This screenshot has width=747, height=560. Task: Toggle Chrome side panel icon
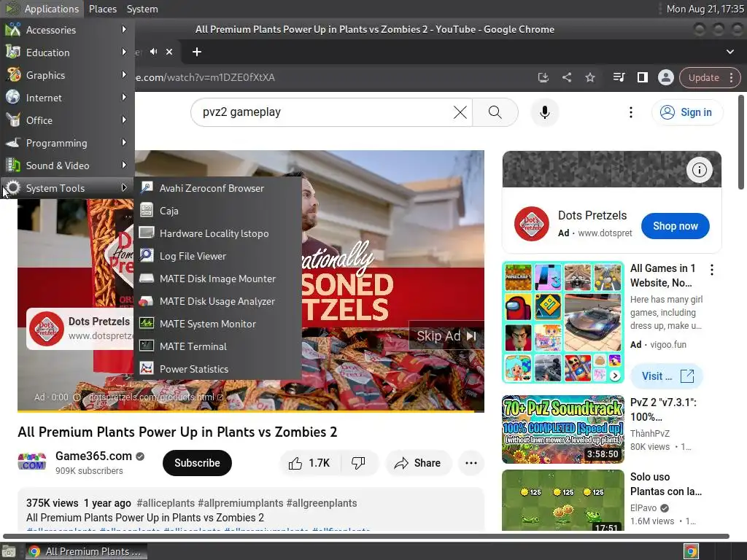click(642, 77)
